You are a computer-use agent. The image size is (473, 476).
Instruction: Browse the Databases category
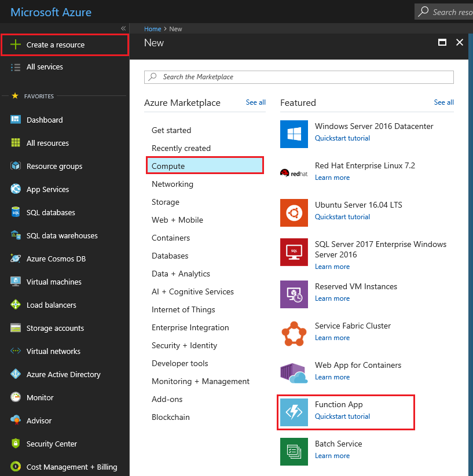pyautogui.click(x=170, y=256)
